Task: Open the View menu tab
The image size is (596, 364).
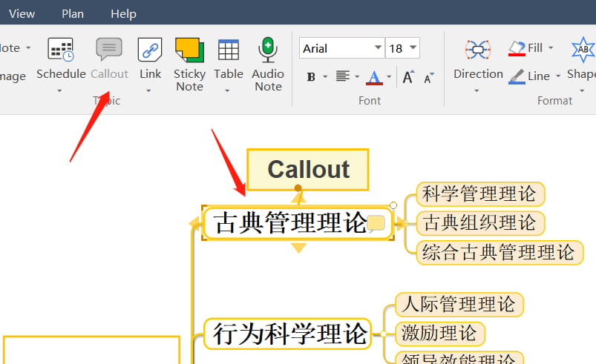Action: [x=22, y=13]
